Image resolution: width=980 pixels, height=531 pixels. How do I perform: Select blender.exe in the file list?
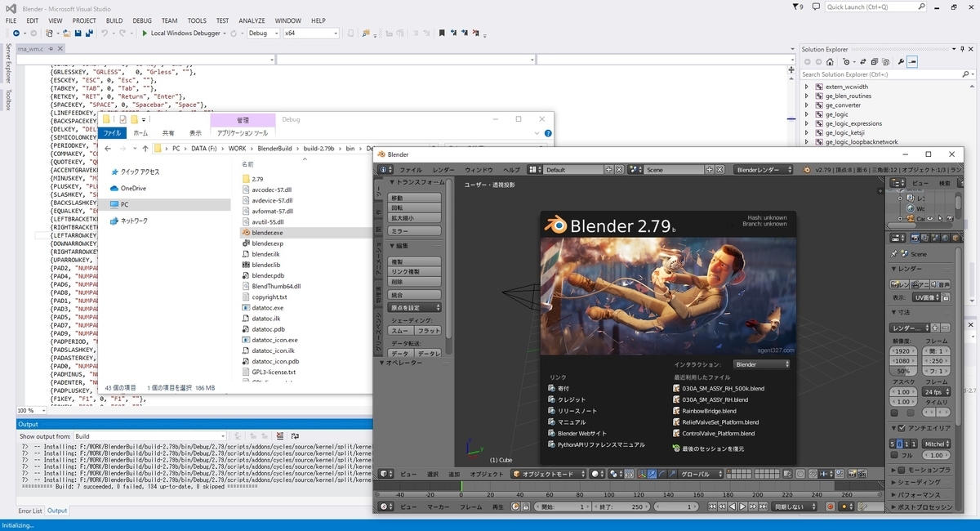267,233
